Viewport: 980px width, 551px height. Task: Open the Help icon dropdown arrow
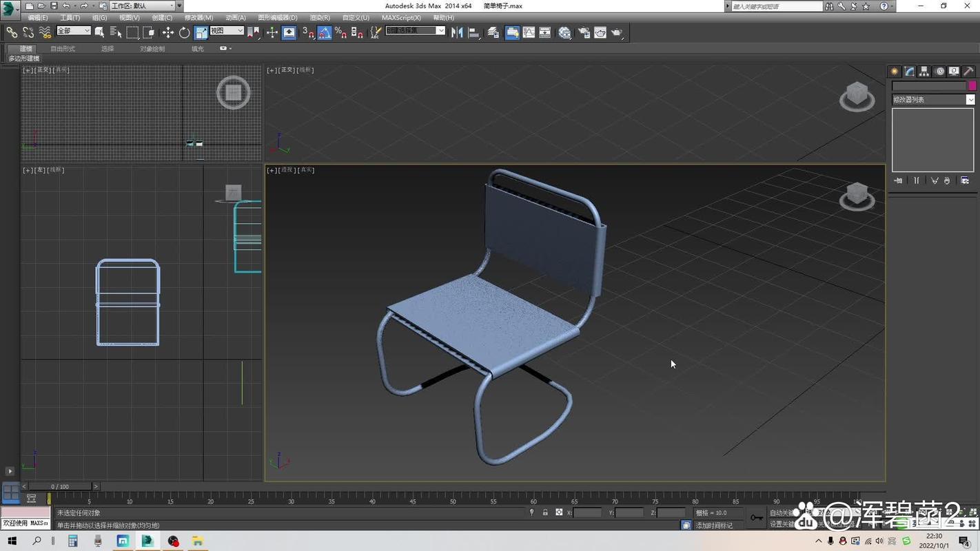(893, 6)
